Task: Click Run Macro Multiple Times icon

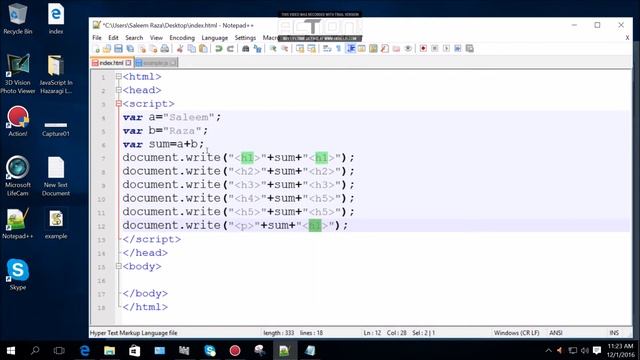Action: tap(458, 49)
